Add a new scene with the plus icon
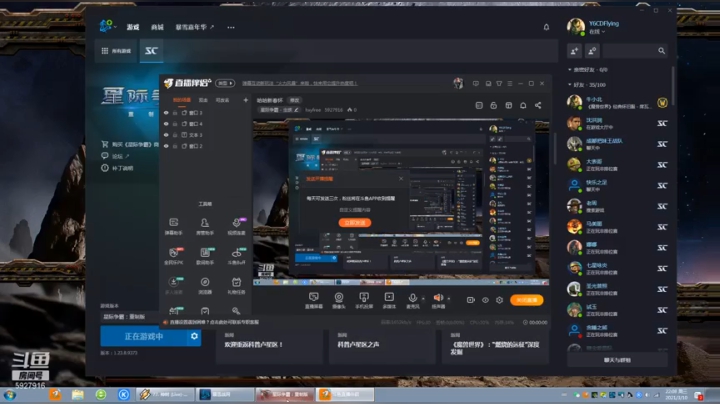Screen dimensions: 720x404 (246, 100)
